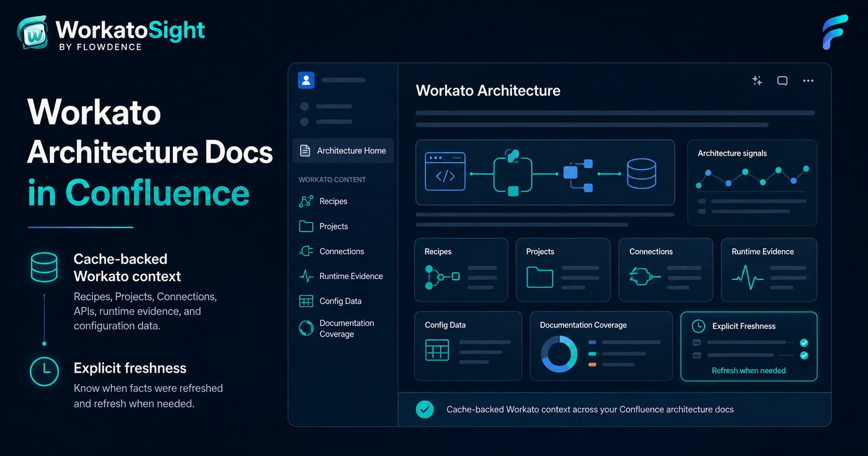Click the sidebar Projects folder icon
The image size is (868, 456).
pyautogui.click(x=306, y=226)
